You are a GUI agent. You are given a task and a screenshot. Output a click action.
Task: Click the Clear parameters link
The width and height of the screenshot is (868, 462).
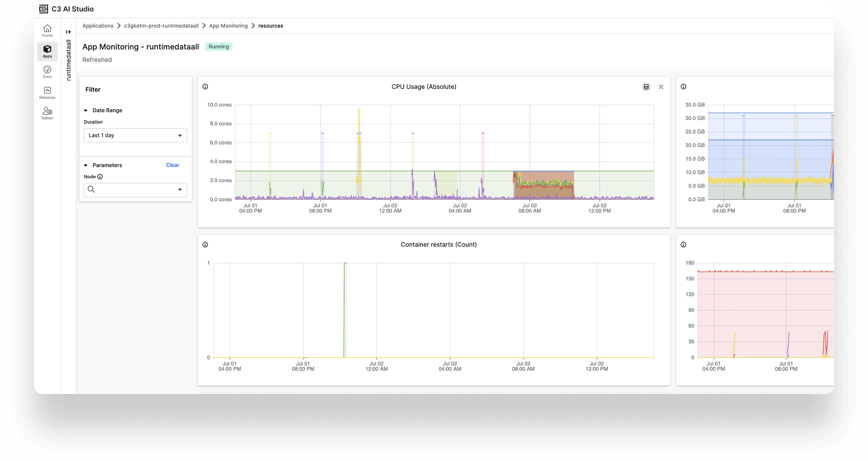(x=173, y=165)
